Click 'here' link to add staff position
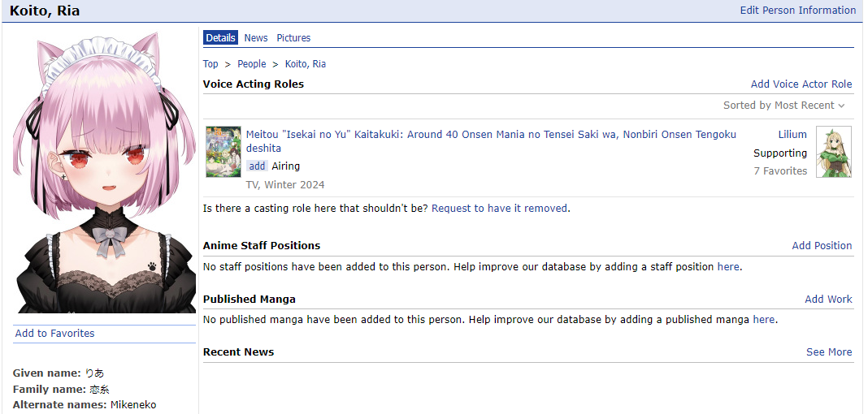This screenshot has height=414, width=868. pos(728,267)
